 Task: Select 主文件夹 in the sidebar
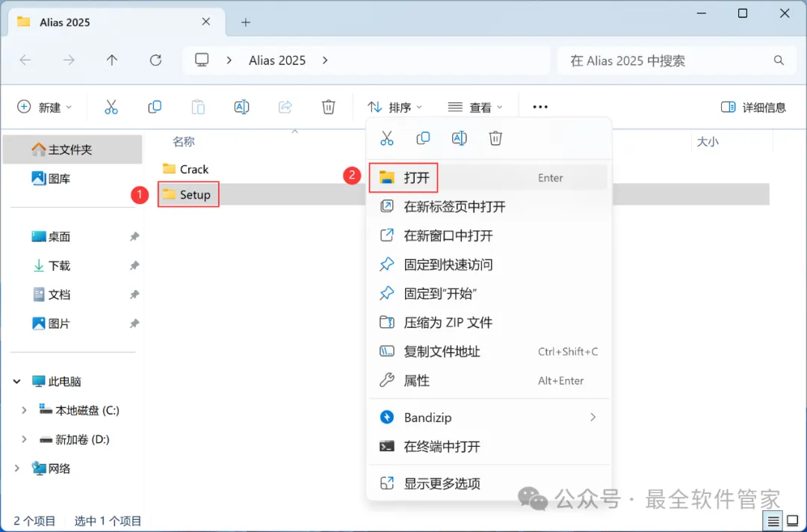[x=72, y=149]
